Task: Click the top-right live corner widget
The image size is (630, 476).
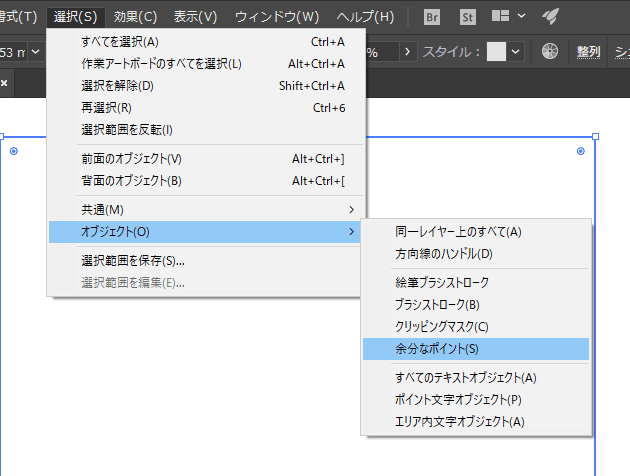Action: (581, 151)
